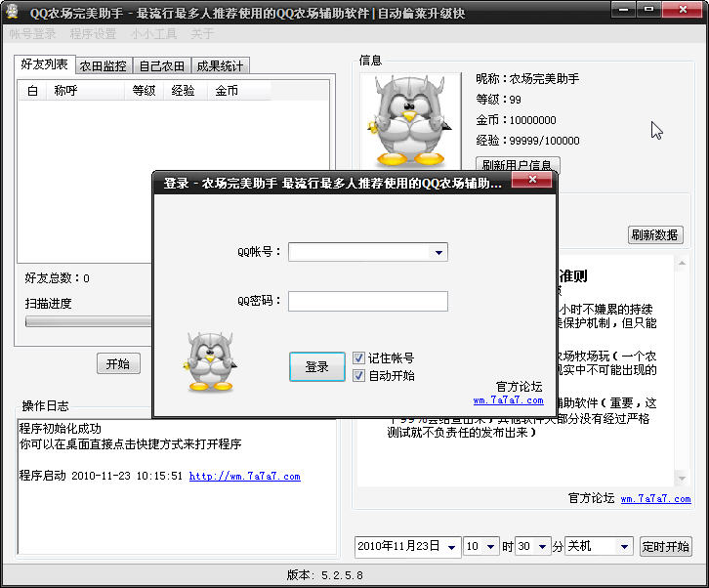
Task: Click the app icon in main title bar
Action: [13, 12]
